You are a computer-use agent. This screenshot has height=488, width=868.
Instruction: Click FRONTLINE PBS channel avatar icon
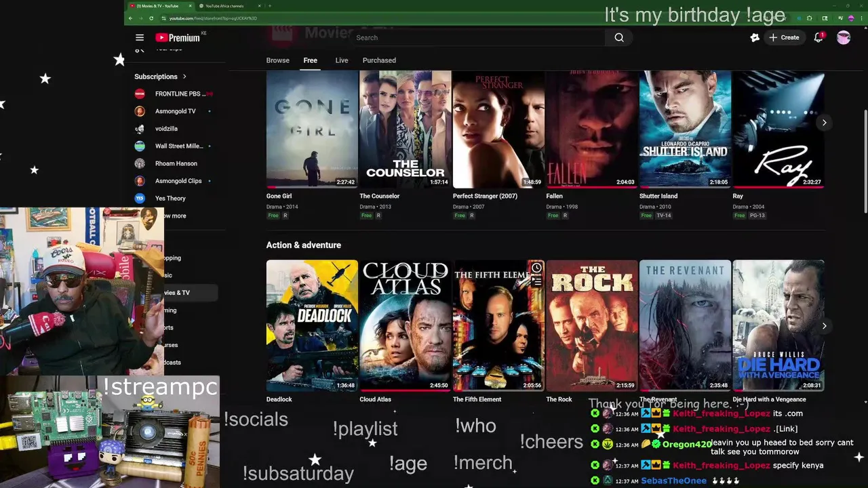140,94
